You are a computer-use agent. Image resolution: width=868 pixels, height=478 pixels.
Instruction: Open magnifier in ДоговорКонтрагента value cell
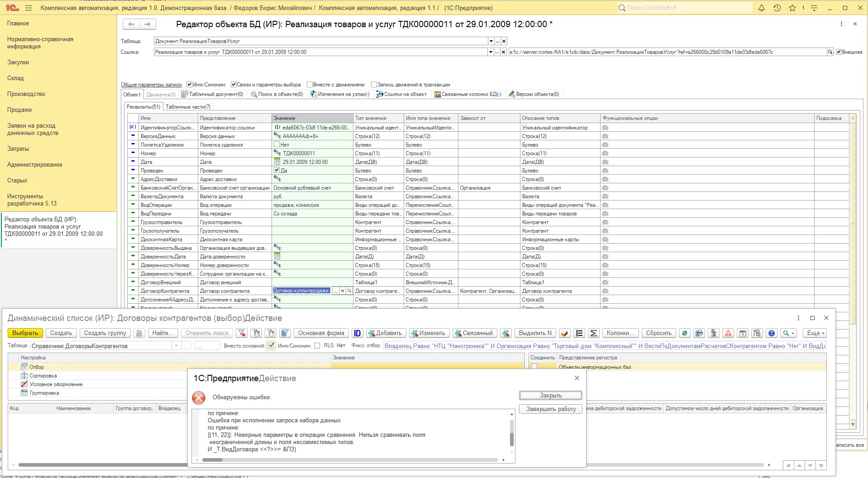(x=349, y=291)
